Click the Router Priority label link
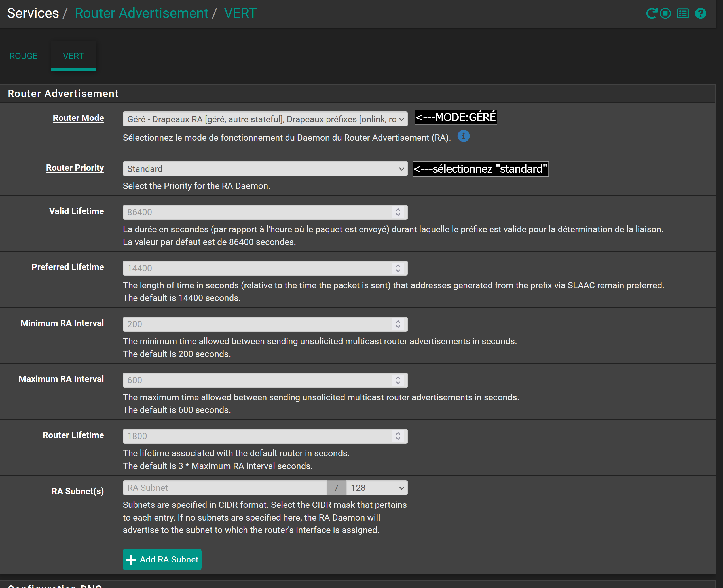Image resolution: width=723 pixels, height=588 pixels. pos(75,168)
